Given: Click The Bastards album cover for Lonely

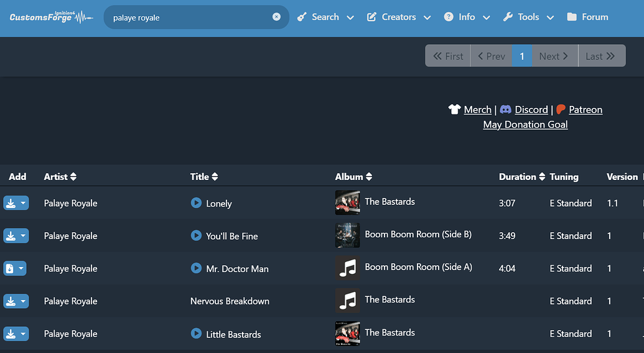Looking at the screenshot, I should [347, 202].
